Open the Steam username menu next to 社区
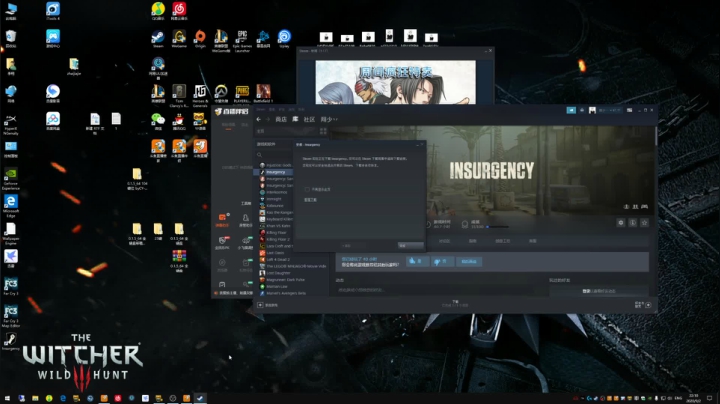Screen dimensions: 720x404 tap(329, 119)
